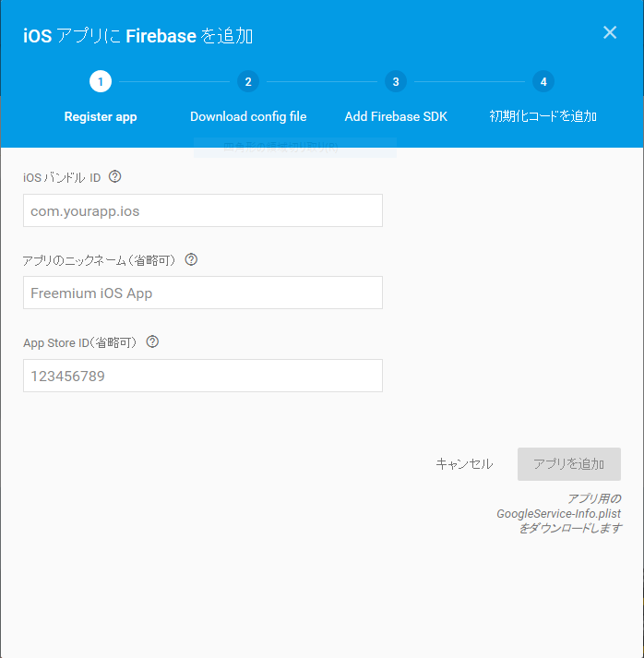Image resolution: width=644 pixels, height=658 pixels.
Task: Click the キャンセル button
Action: (x=464, y=463)
